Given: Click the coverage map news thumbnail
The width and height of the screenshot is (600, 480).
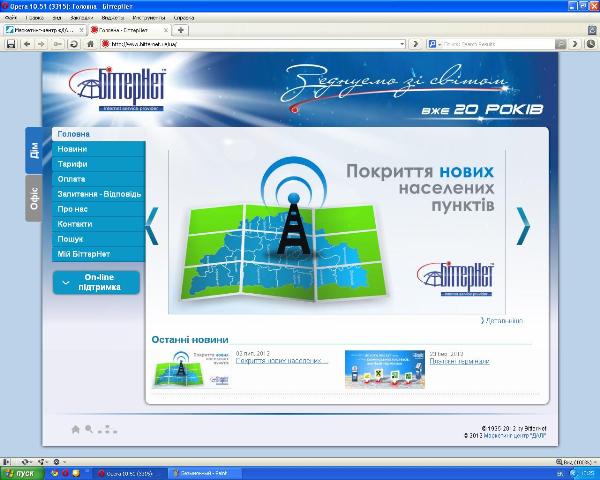Looking at the screenshot, I should click(191, 369).
